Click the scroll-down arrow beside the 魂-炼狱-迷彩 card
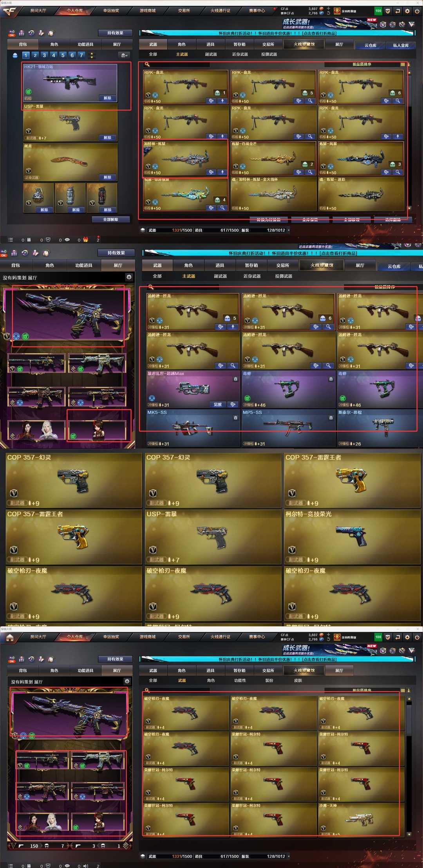This screenshot has height=868, width=423. [x=410, y=208]
